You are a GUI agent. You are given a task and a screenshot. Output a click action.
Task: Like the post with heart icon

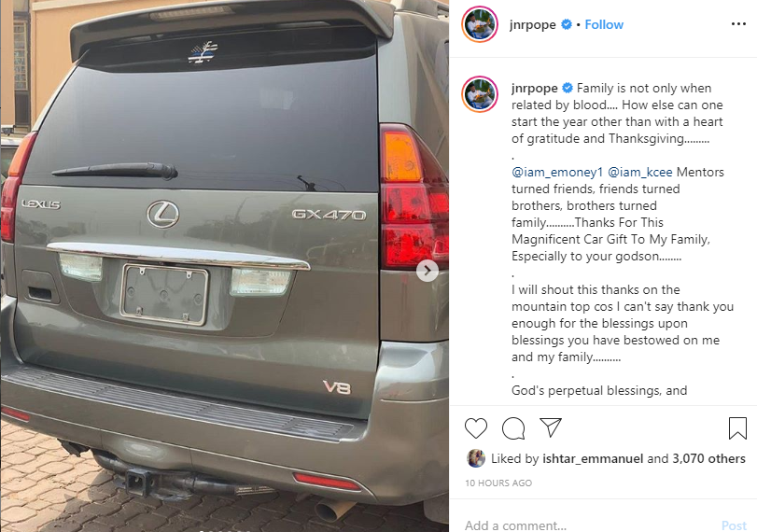[475, 428]
